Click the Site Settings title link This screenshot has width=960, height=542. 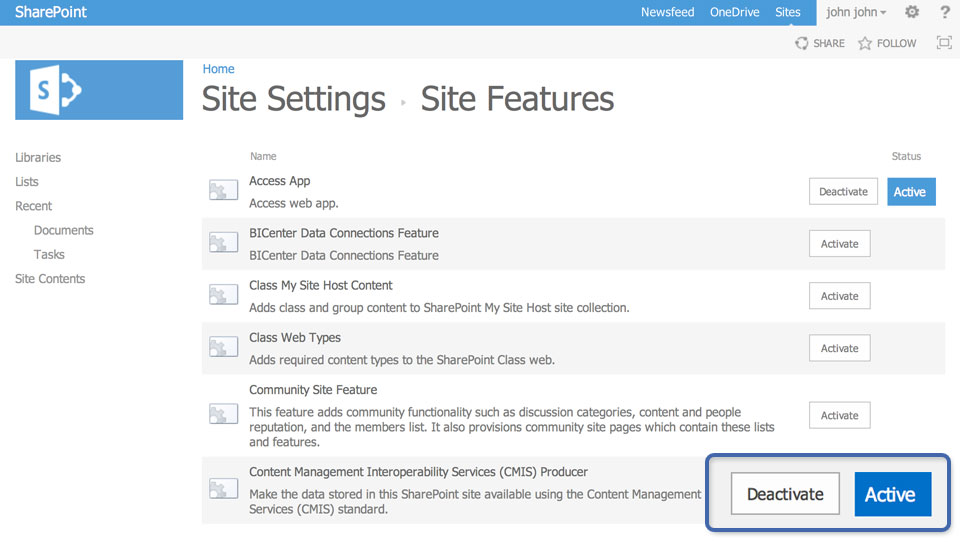point(294,99)
